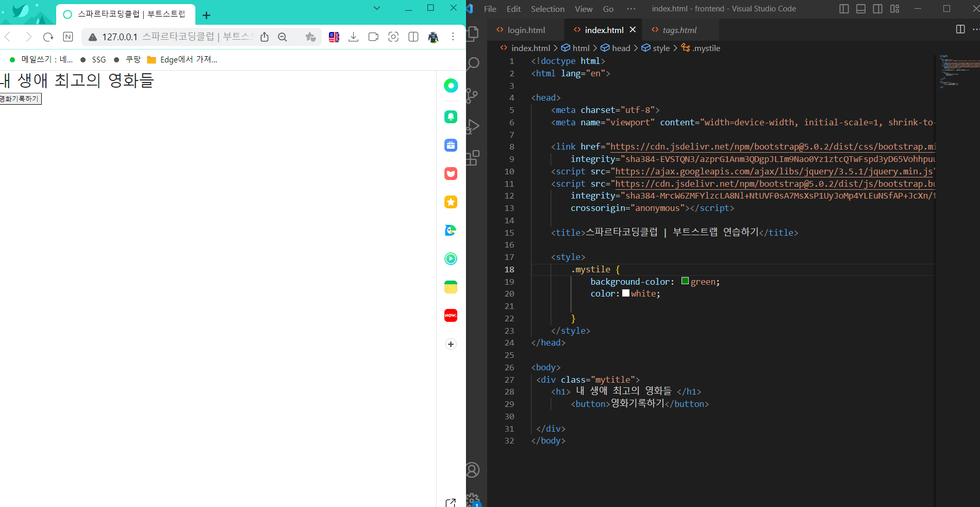Open the VS Code Accounts icon
The width and height of the screenshot is (980, 507).
[473, 470]
